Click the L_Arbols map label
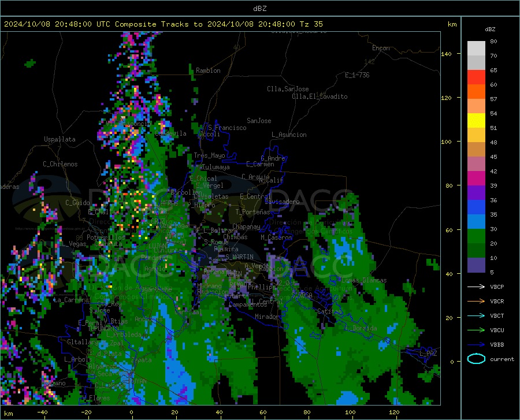Viewport: 520px width, 420px height. pos(77,359)
